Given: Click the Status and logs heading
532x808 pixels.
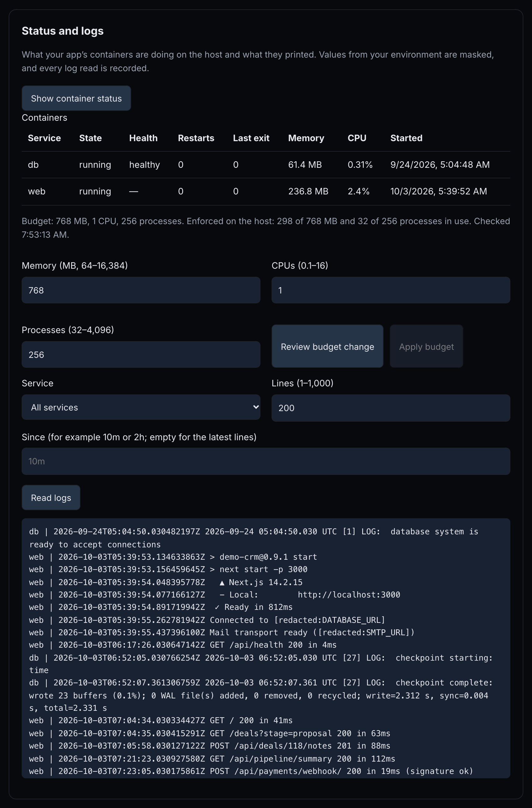Looking at the screenshot, I should click(x=63, y=31).
